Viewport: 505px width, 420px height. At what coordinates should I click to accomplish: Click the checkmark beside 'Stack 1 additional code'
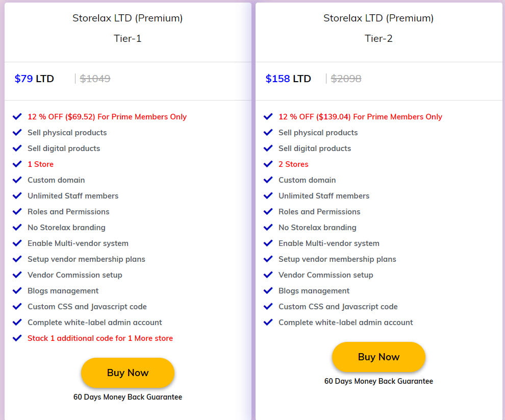pos(17,338)
